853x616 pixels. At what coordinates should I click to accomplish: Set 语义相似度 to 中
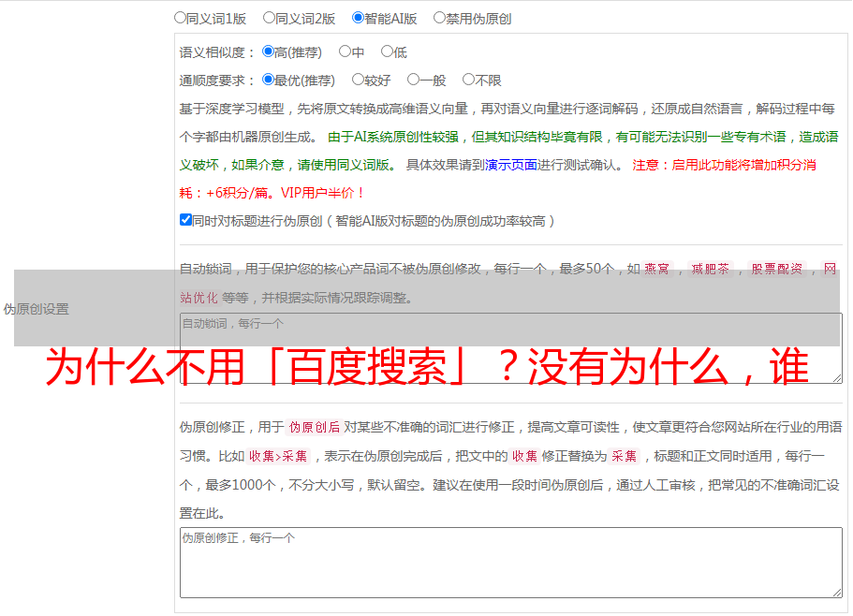coord(345,51)
